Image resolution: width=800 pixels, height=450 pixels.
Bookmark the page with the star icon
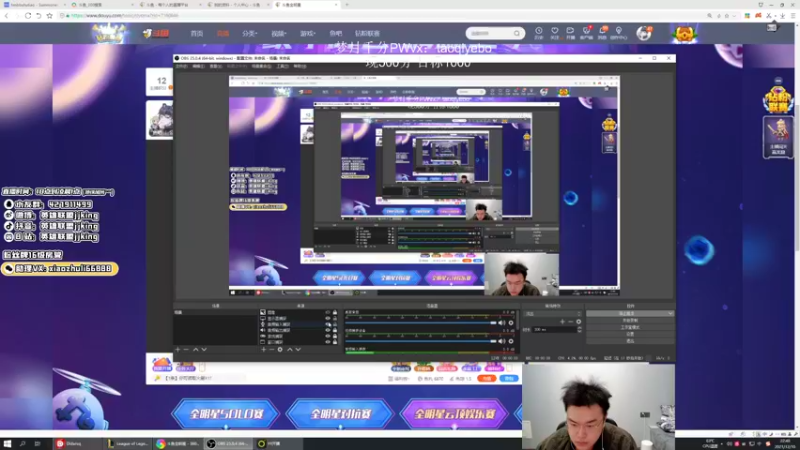(x=49, y=16)
